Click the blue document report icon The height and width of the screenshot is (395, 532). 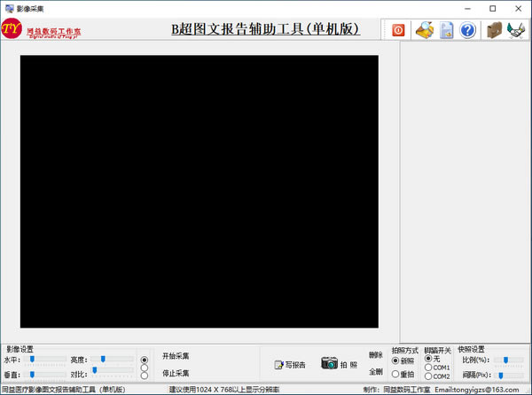(447, 30)
